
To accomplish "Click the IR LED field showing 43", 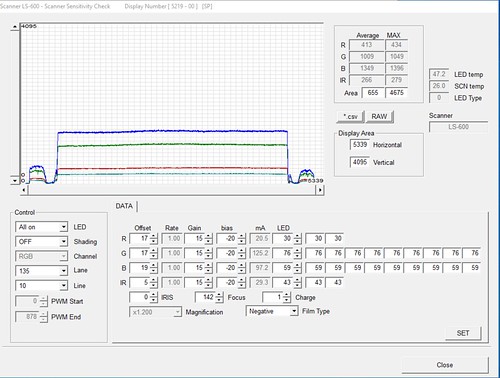I will (283, 283).
